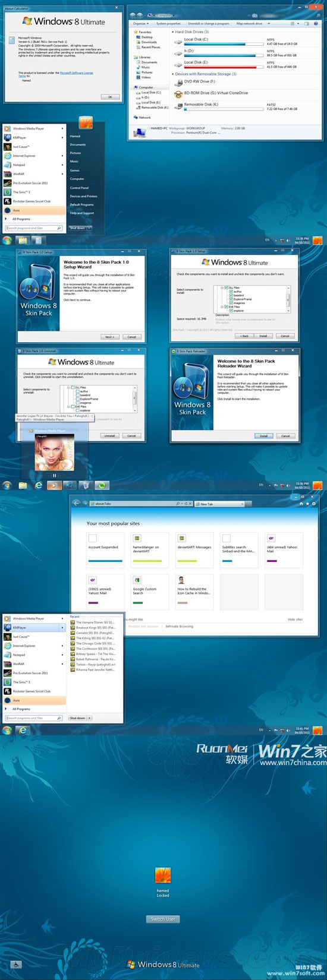
Task: Click refresh icon in IE address bar
Action: tap(185, 504)
